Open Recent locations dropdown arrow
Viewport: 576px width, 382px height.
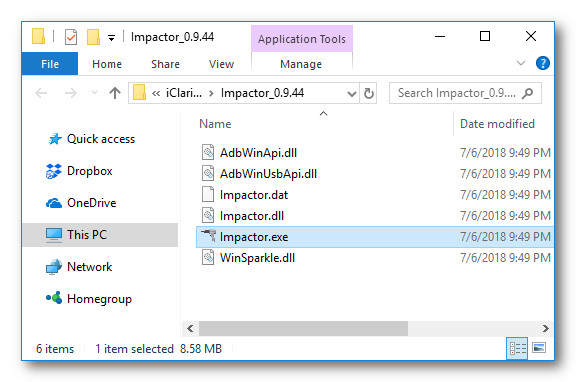coord(94,93)
